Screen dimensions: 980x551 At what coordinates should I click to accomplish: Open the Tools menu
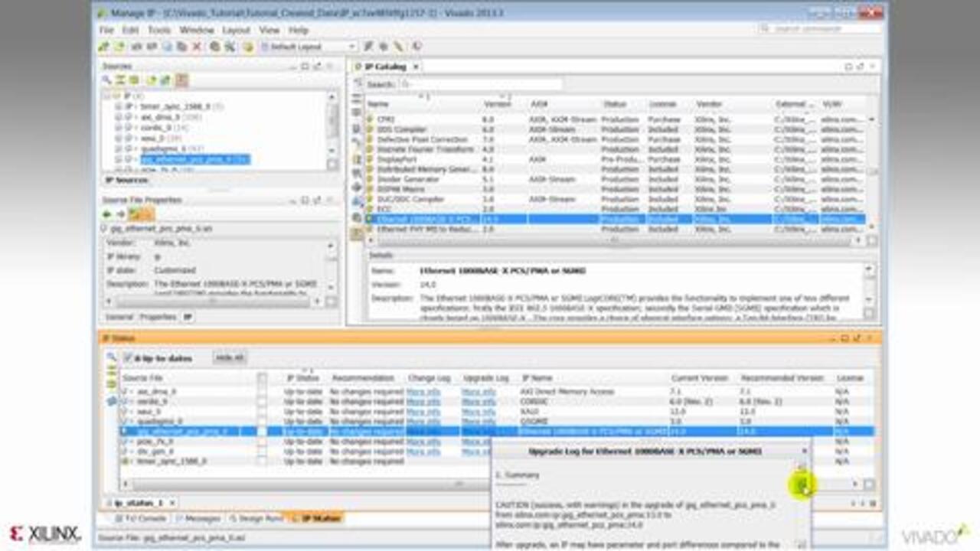(159, 30)
